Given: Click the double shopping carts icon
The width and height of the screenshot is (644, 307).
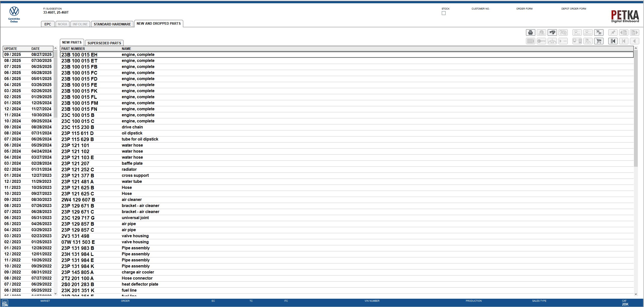Looking at the screenshot, I should tap(599, 32).
